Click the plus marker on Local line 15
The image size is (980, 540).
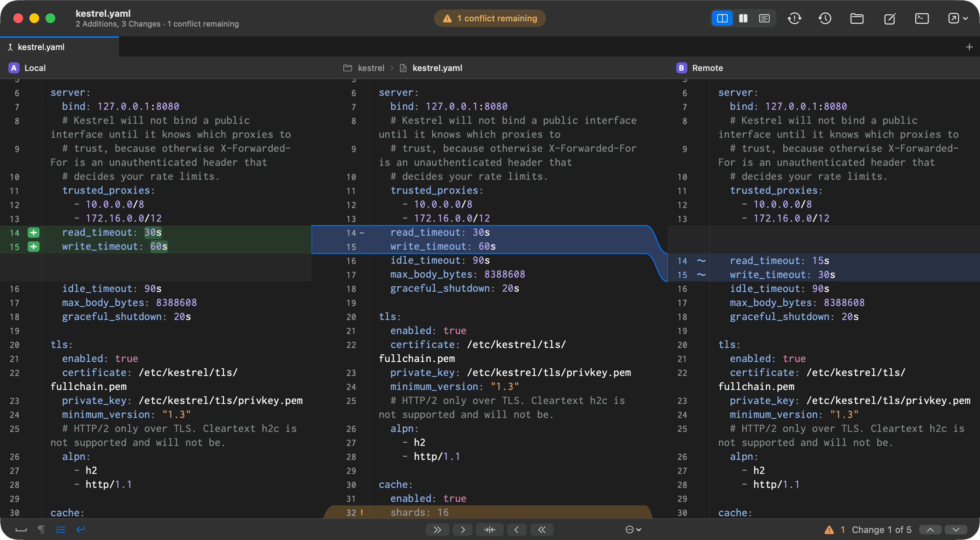(x=34, y=247)
